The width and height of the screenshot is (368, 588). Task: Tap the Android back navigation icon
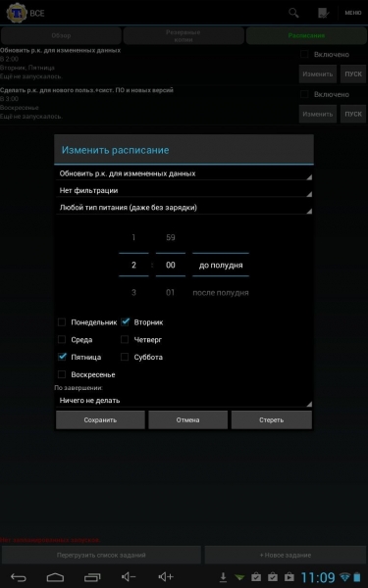click(19, 577)
